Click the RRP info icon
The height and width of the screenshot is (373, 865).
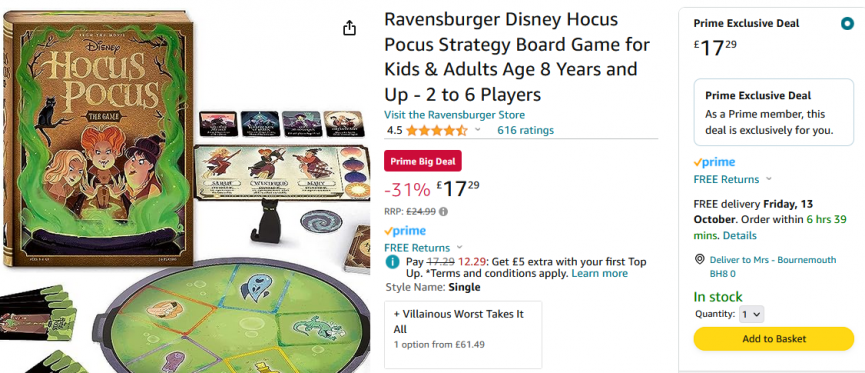[443, 211]
